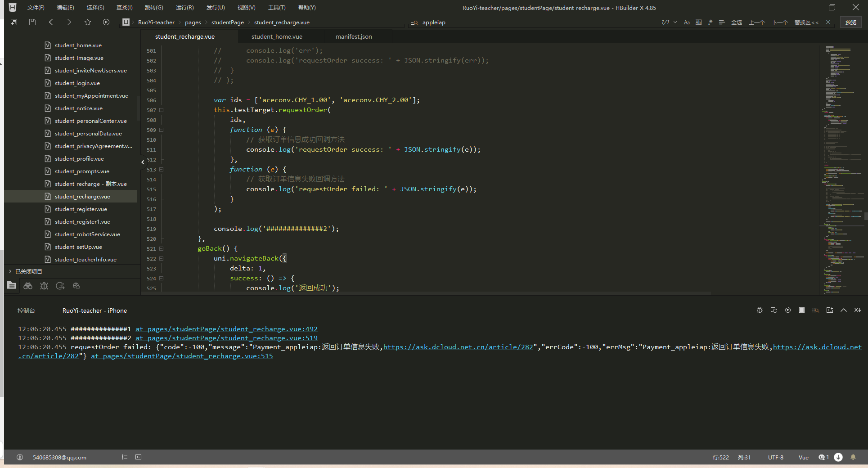Toggle whole word match in search bar

[698, 22]
